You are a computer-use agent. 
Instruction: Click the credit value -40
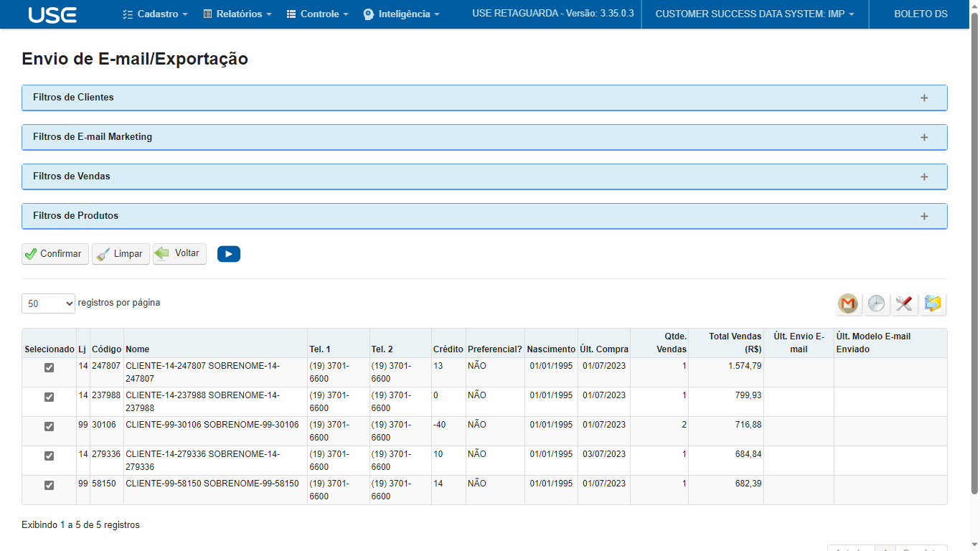click(440, 425)
